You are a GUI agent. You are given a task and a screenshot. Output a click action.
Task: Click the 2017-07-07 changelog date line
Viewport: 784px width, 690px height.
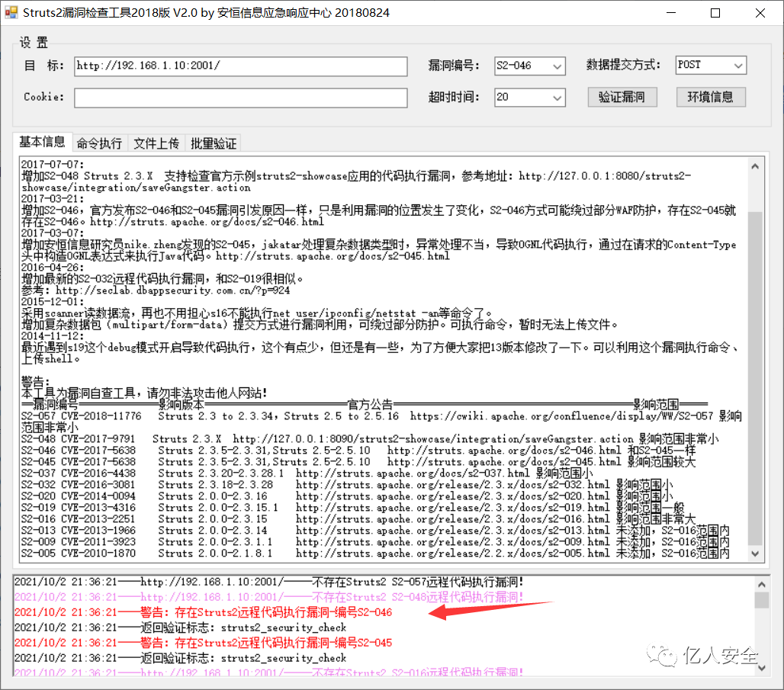[x=53, y=165]
